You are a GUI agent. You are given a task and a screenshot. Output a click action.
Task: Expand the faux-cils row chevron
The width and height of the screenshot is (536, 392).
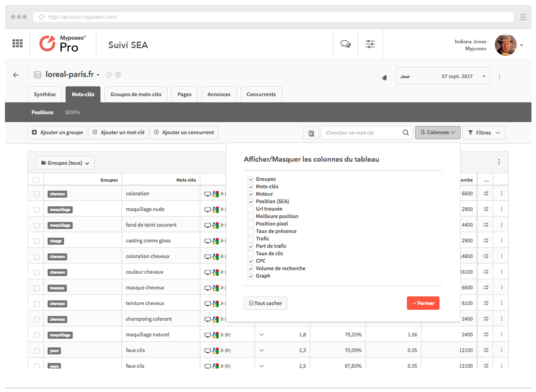point(262,350)
